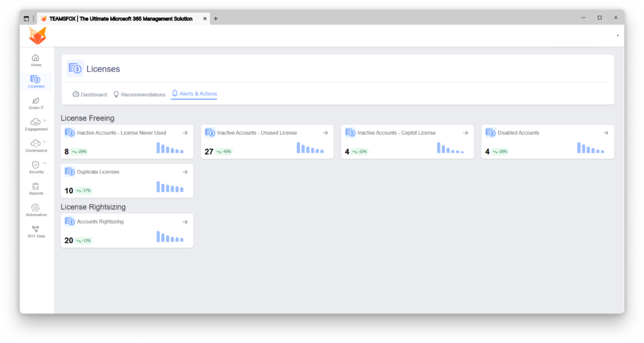Image resolution: width=644 pixels, height=343 pixels.
Task: Click the 'Inactive Accounts - Unused License' title
Action: pyautogui.click(x=257, y=133)
